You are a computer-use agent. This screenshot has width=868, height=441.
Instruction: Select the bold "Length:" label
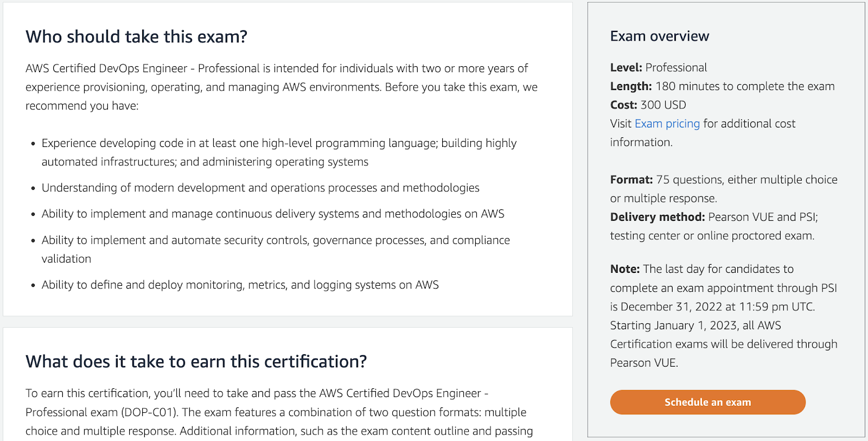630,86
